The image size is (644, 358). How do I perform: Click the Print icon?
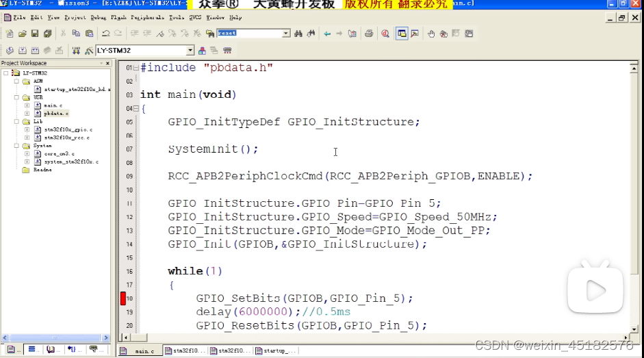(369, 34)
